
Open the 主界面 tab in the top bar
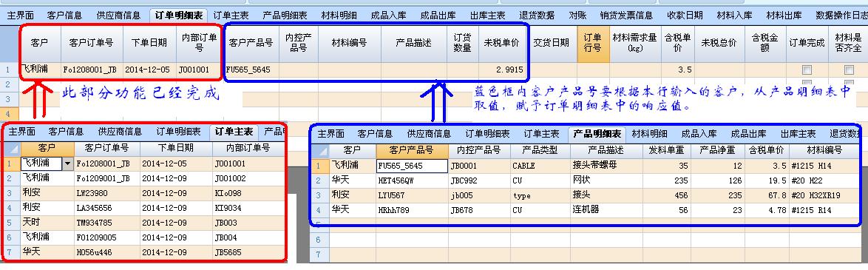pyautogui.click(x=21, y=16)
